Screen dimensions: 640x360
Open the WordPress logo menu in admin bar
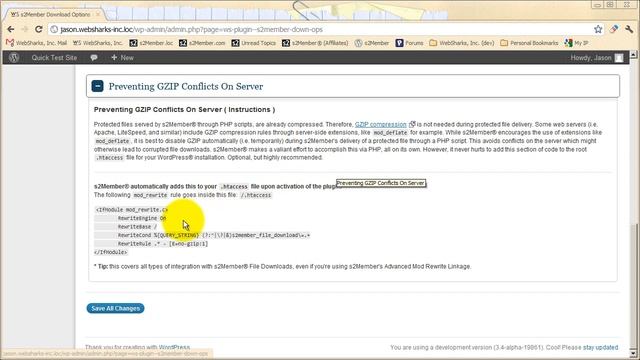[x=14, y=58]
